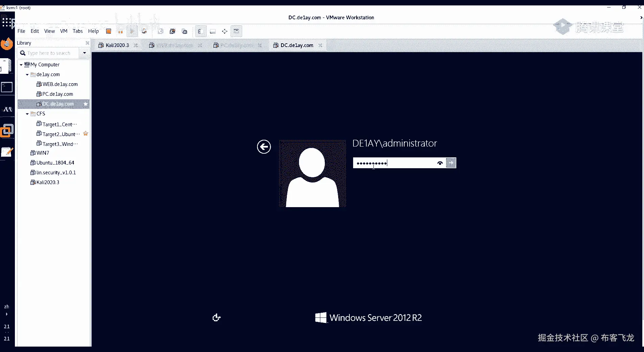
Task: Power off the VM with the orange stop icon
Action: click(109, 31)
